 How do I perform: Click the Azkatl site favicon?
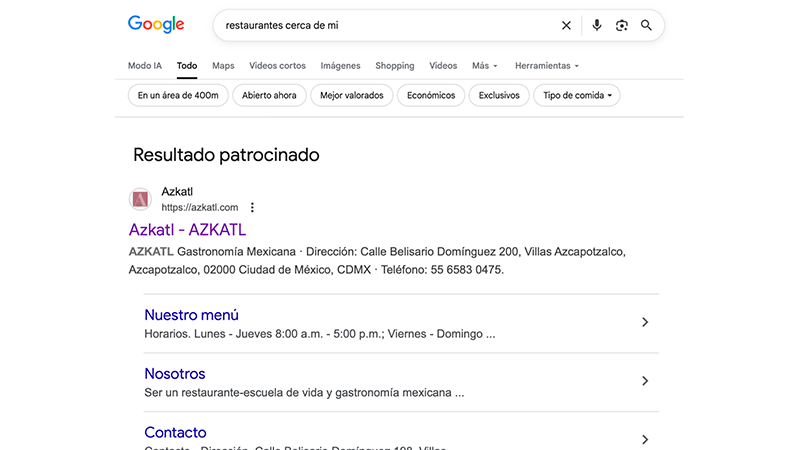[140, 199]
